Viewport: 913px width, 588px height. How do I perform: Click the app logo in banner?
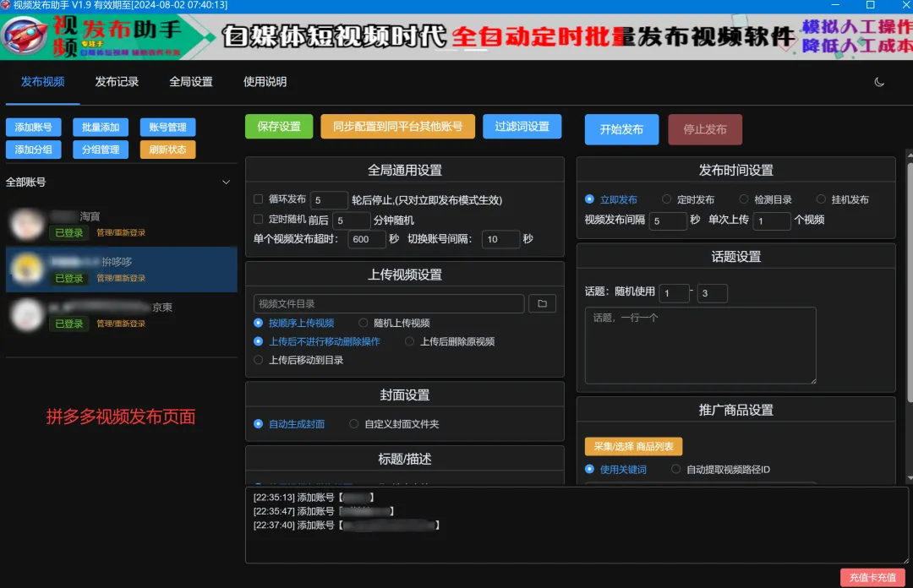pos(25,36)
